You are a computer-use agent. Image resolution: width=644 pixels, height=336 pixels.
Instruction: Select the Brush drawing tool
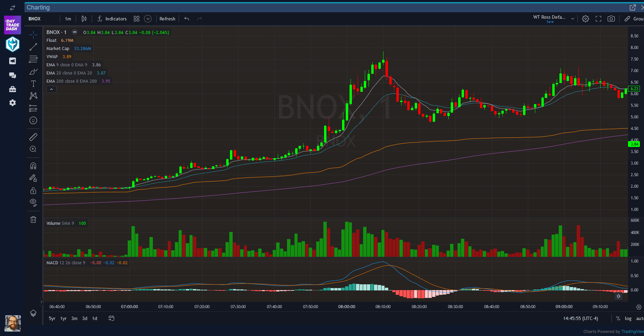pyautogui.click(x=33, y=72)
